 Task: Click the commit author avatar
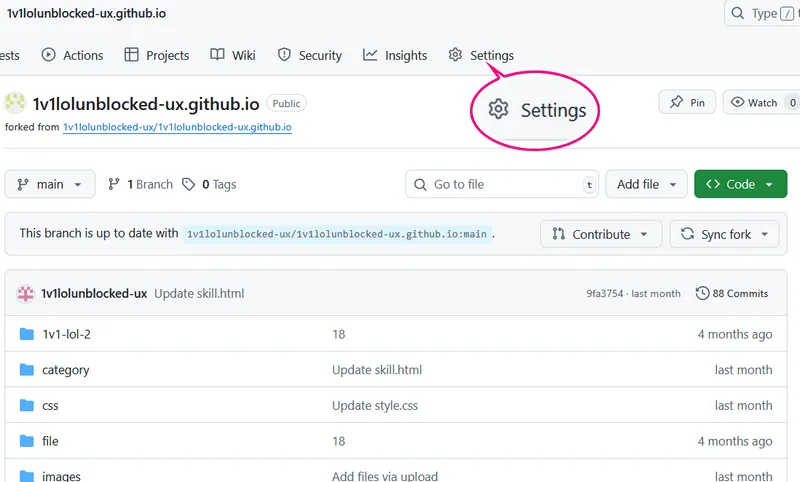pos(26,293)
